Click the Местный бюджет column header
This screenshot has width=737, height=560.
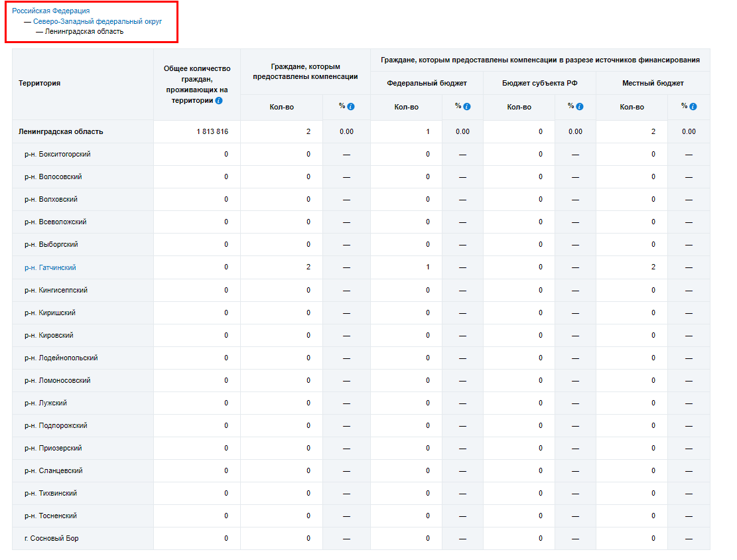[653, 84]
